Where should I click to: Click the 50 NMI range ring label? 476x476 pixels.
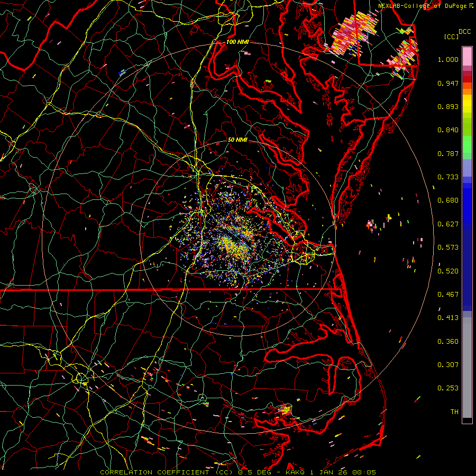pos(237,140)
